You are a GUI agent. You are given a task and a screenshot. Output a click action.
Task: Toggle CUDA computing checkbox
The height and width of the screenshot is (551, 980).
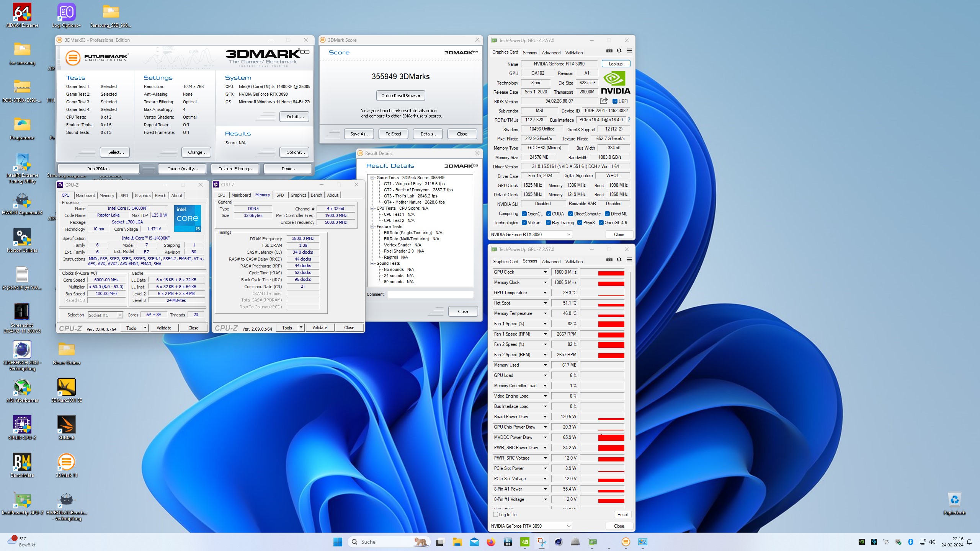coord(549,214)
